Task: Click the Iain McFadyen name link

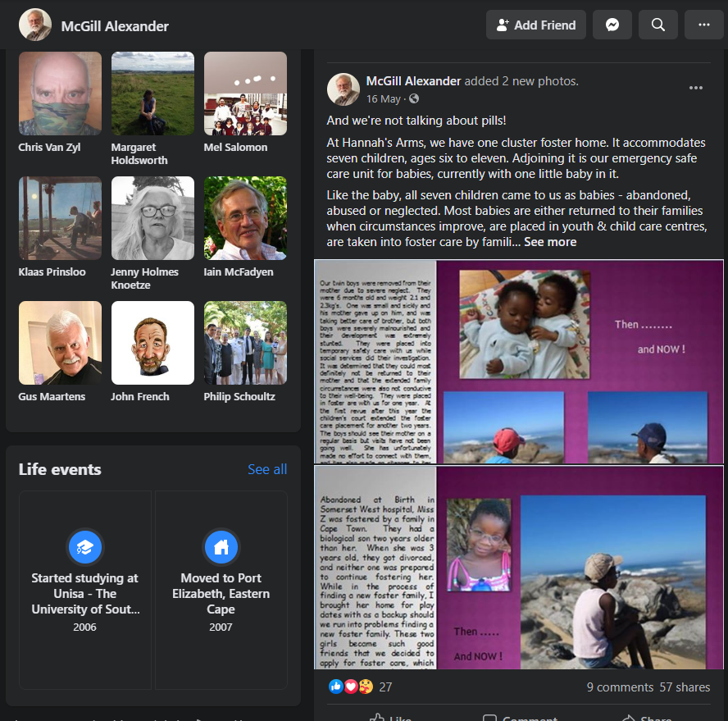Action: pos(239,272)
